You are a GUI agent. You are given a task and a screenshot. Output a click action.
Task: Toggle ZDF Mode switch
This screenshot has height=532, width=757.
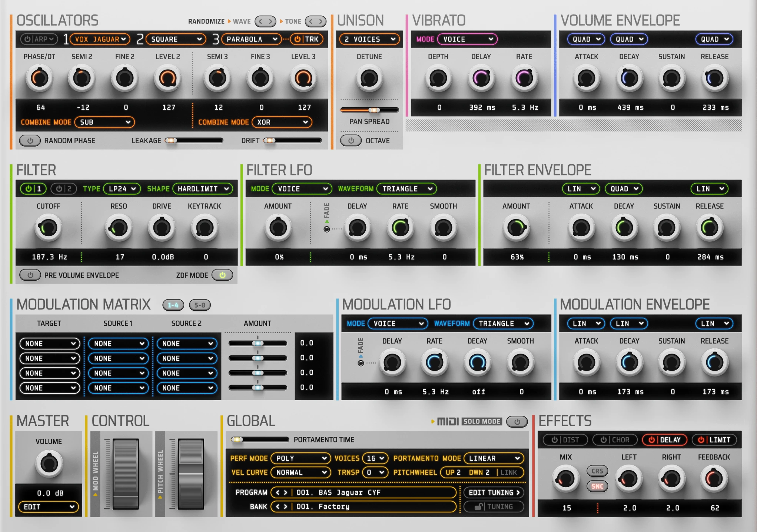pos(222,275)
